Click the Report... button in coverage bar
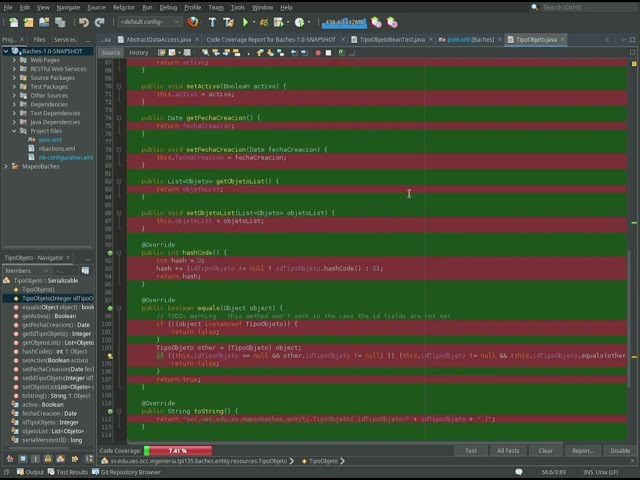 tap(582, 451)
